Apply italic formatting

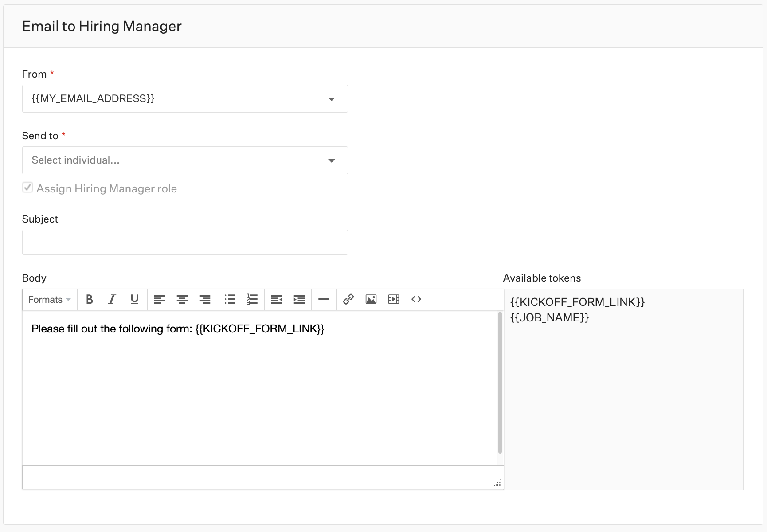(x=111, y=299)
